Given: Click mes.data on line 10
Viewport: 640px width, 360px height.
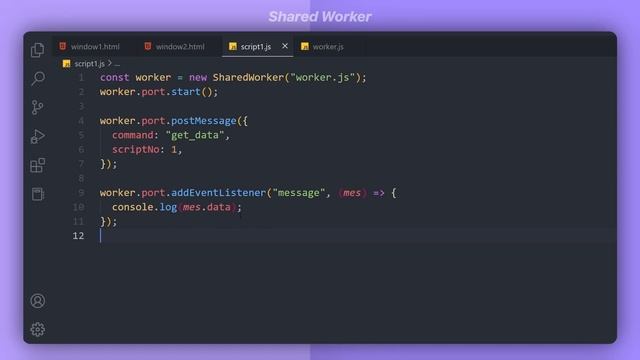Looking at the screenshot, I should [x=206, y=207].
